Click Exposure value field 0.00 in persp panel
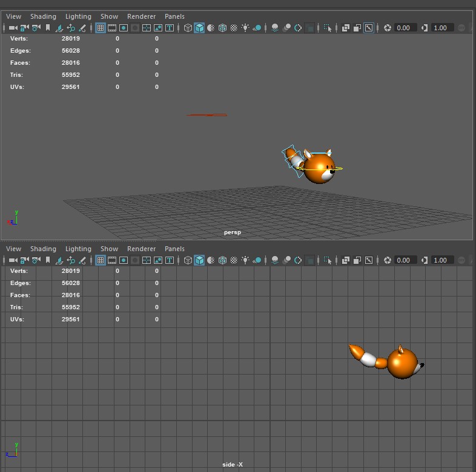476x472 pixels. [406, 28]
